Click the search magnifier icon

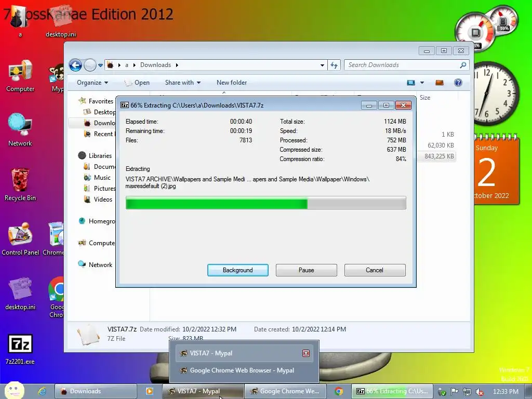[x=463, y=65]
